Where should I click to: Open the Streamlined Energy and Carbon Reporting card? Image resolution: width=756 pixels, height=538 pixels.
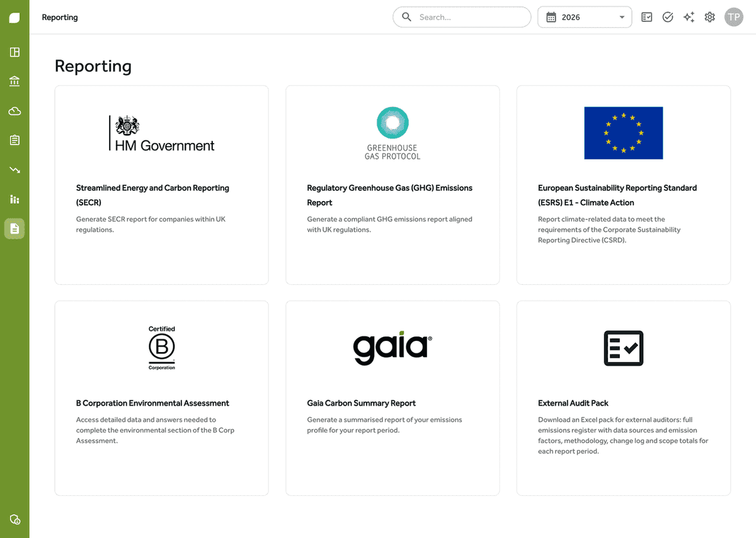[162, 185]
